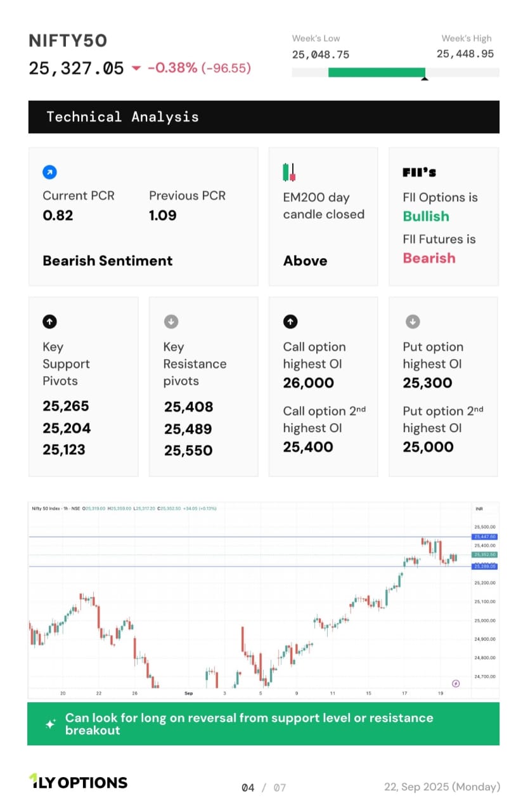Click the 25,265 key support pivot value
The height and width of the screenshot is (812, 528).
(66, 406)
